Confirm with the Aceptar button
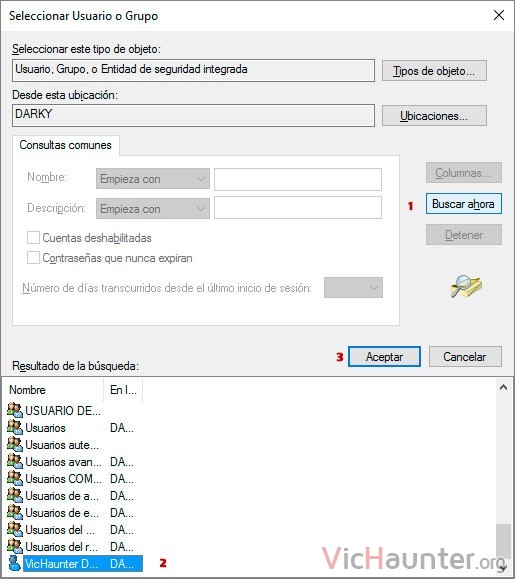515x579 pixels. tap(384, 356)
